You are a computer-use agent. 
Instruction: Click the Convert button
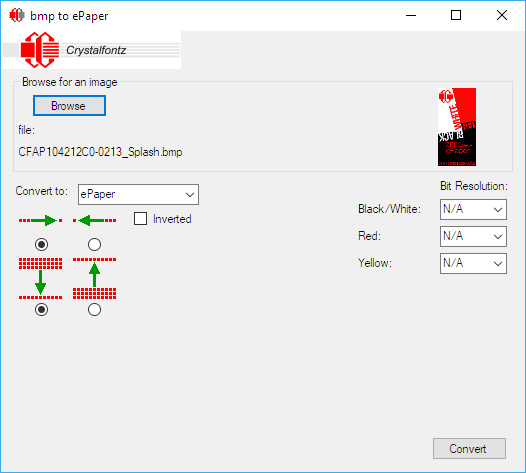tap(469, 449)
